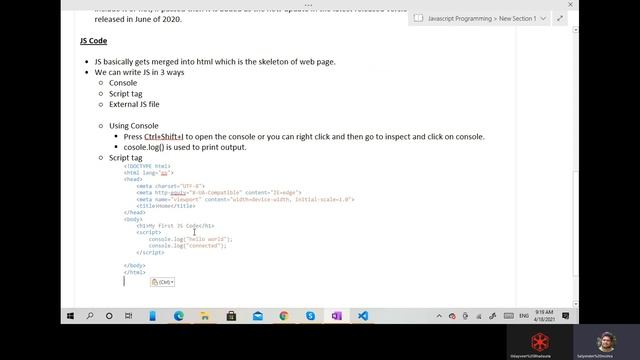This screenshot has height=360, width=640.
Task: Click the underlined 'Ctrl+Shift+I' text
Action: 164,137
